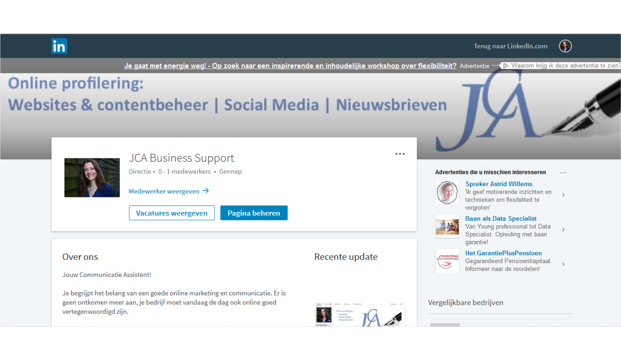Image resolution: width=621 pixels, height=364 pixels.
Task: Go back via Terug naar LinkedIn.com
Action: 510,46
